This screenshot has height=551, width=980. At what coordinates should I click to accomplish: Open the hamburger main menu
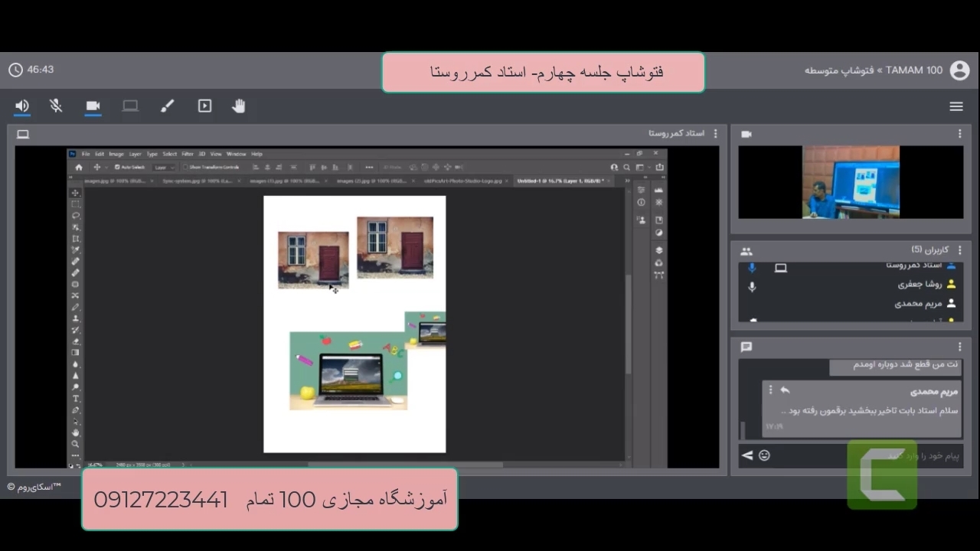pos(956,106)
